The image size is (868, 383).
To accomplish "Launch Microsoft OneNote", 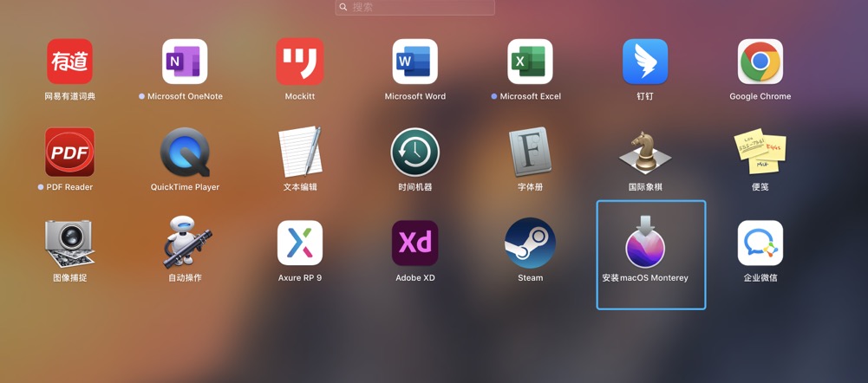I will 185,62.
